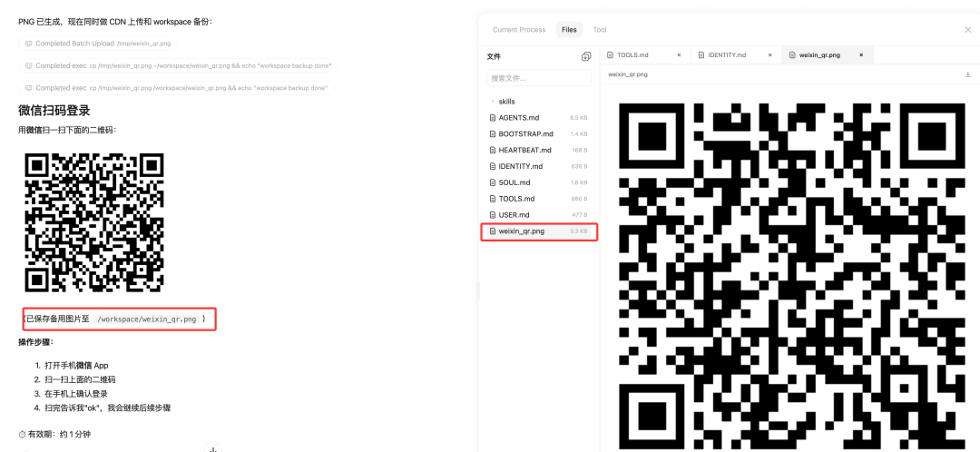Viewport: 980px width, 452px height.
Task: Select SOUL.md in the file tree
Action: [x=514, y=182]
